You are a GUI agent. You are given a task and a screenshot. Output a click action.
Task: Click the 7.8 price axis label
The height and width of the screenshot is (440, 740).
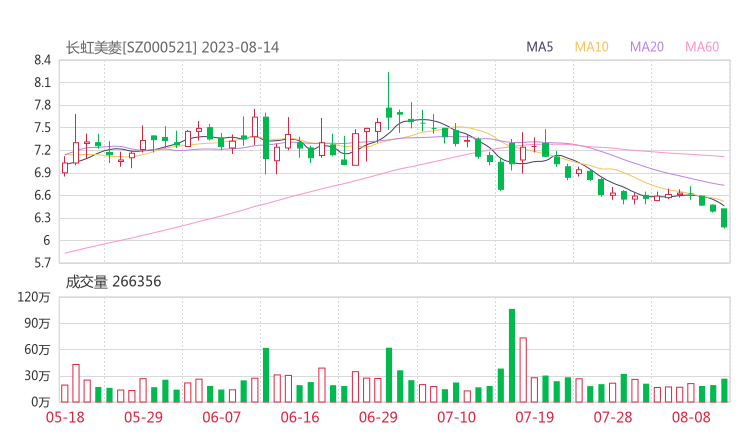point(42,105)
